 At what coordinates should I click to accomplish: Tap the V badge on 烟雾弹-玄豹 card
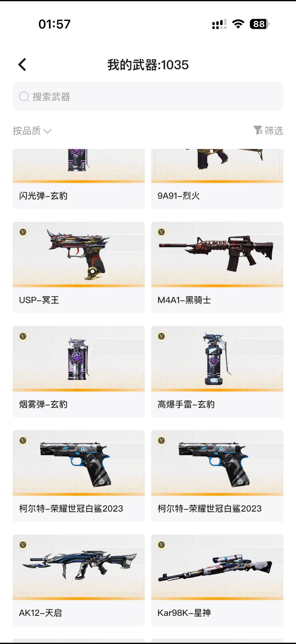coord(23,337)
